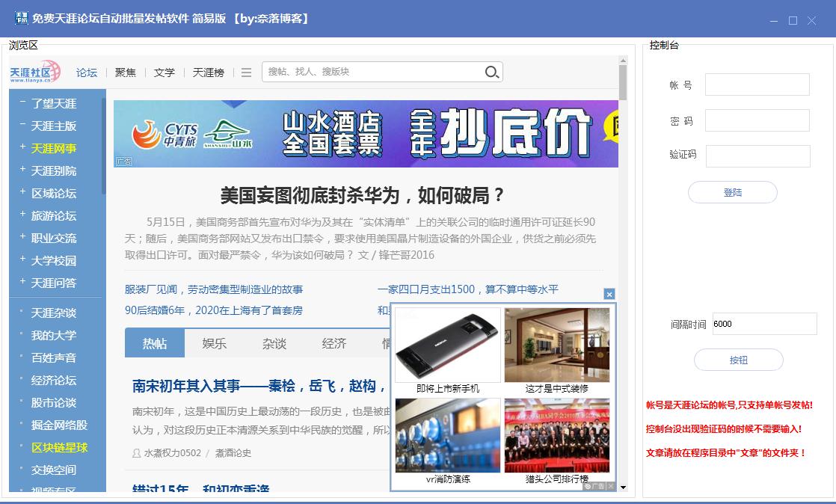
Task: Click the search magnifier icon
Action: (491, 72)
